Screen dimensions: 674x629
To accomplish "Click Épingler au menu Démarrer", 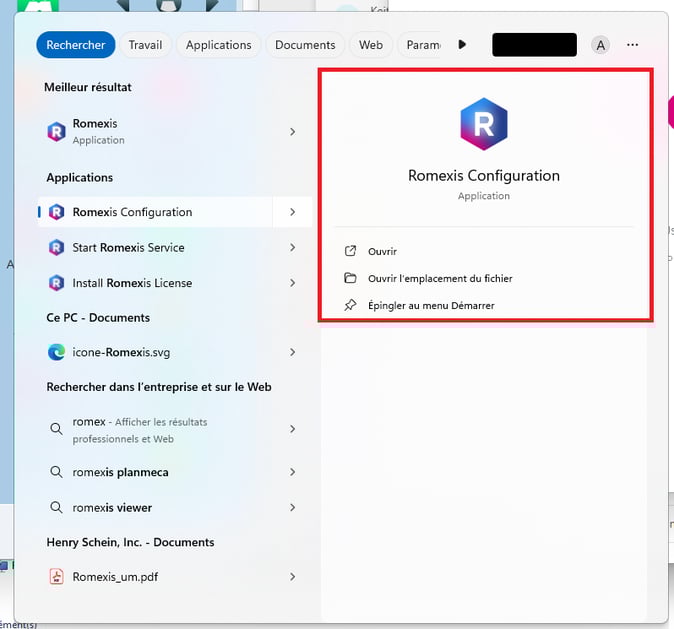I will pos(431,306).
